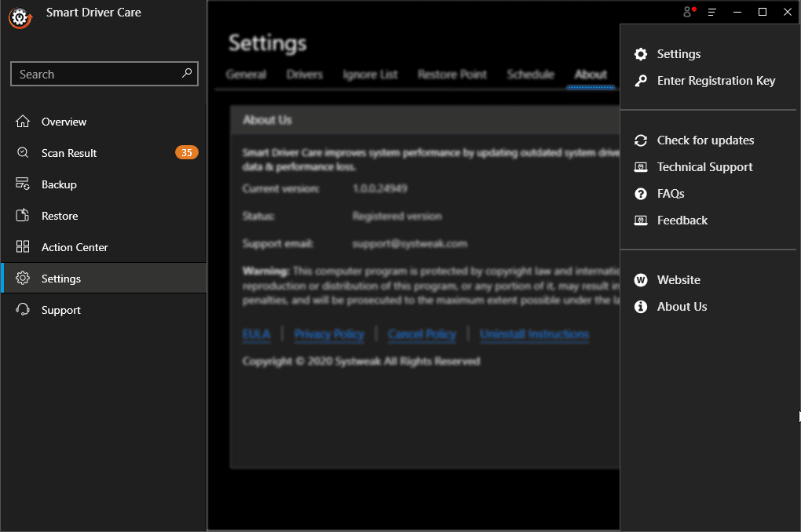
Task: Close the Smart Driver Care window
Action: point(788,12)
